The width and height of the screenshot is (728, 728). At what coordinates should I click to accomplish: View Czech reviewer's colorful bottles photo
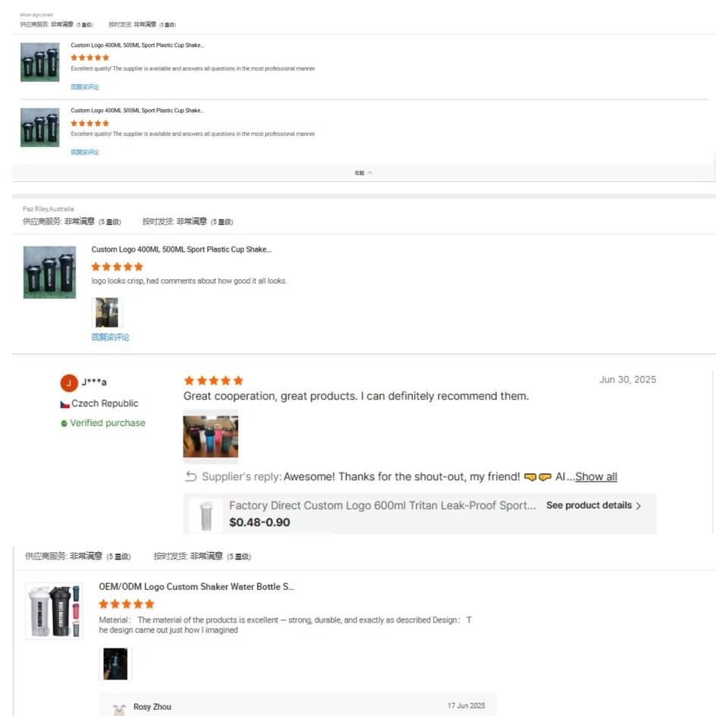(211, 437)
